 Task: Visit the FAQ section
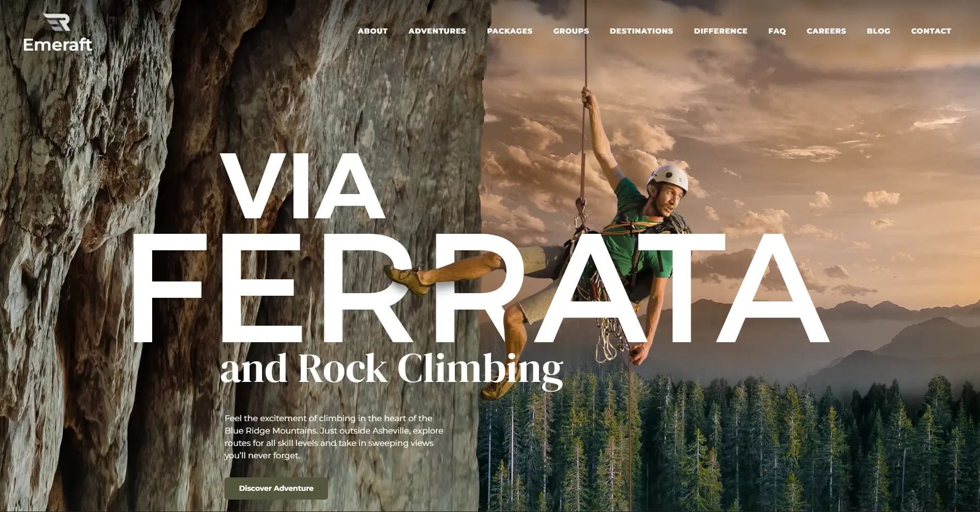[777, 31]
